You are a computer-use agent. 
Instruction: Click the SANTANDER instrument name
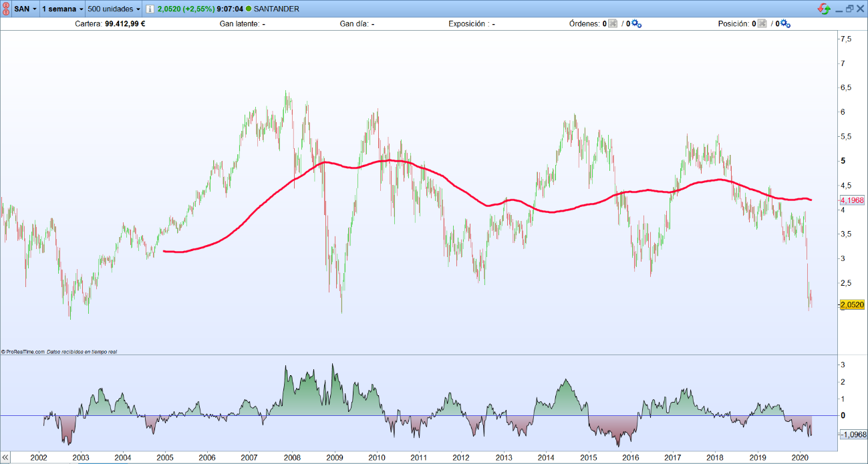click(276, 9)
